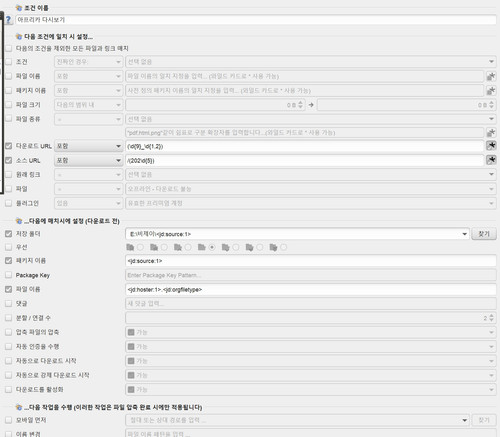This screenshot has width=500, height=437.
Task: Click regex tester icon in condition 패키지 이름 row
Action: click(x=491, y=91)
